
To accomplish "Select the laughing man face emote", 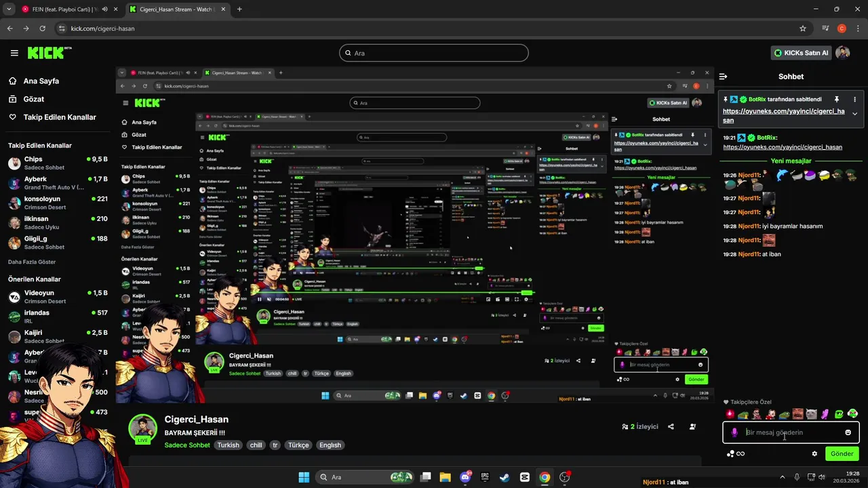I will point(798,414).
